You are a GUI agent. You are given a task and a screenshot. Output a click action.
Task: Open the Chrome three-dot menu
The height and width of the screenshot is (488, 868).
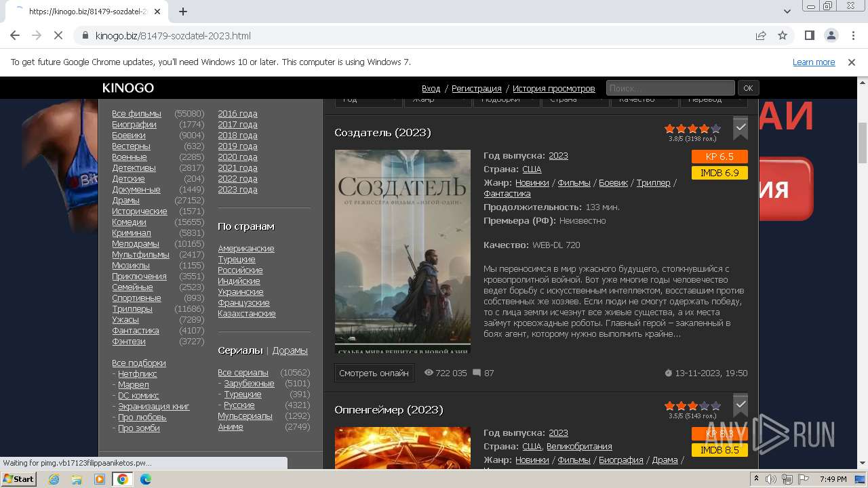[x=852, y=36]
